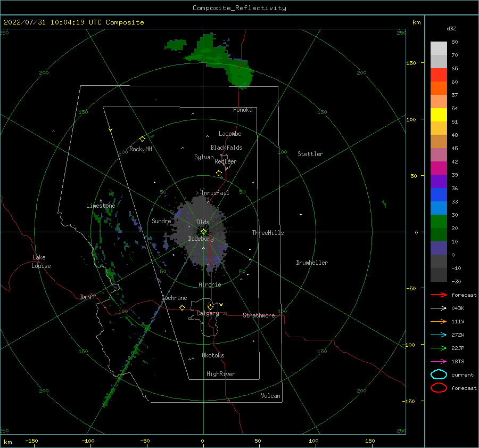Click the cyan 27ZW arrow icon

click(439, 335)
